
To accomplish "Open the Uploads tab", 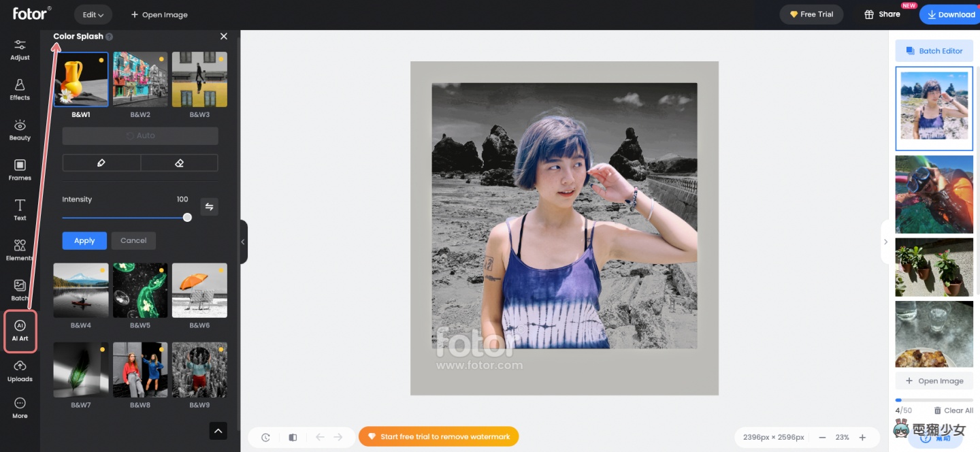I will pyautogui.click(x=20, y=371).
